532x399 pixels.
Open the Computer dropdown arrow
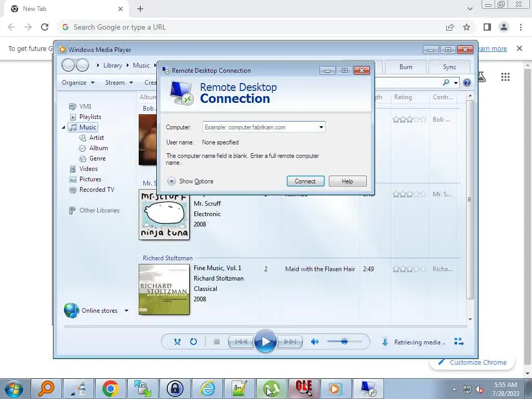coord(321,127)
